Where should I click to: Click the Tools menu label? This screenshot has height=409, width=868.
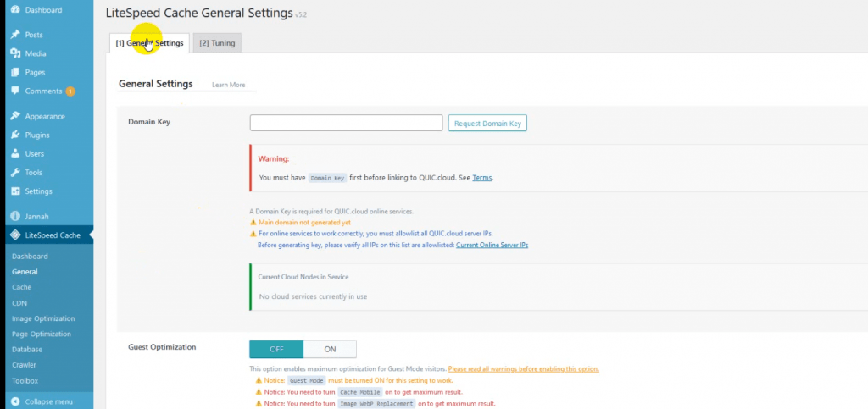pyautogui.click(x=34, y=173)
